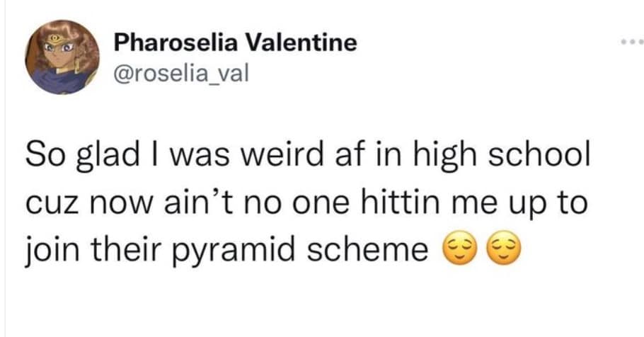The image size is (644, 337).
Task: Click the word "join" in the tweet
Action: click(x=50, y=251)
